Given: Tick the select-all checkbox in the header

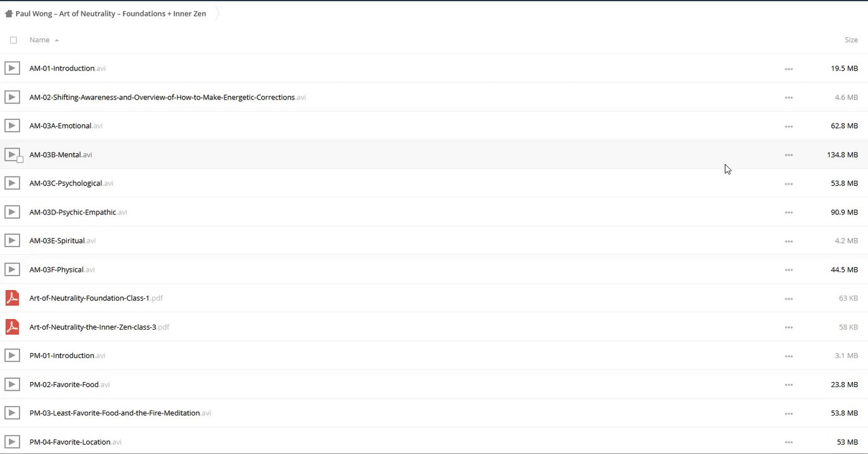Looking at the screenshot, I should point(13,40).
